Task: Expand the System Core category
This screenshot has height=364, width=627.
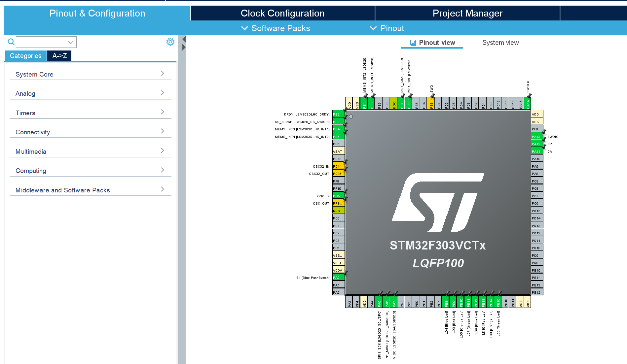Action: click(x=91, y=74)
